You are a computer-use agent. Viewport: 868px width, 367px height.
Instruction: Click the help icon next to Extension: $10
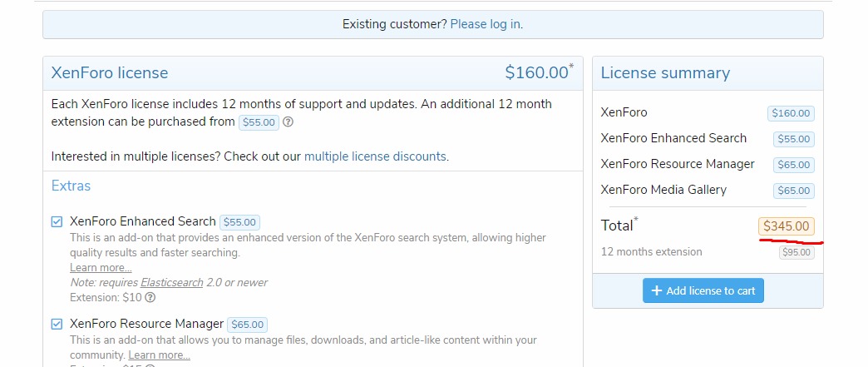[150, 298]
